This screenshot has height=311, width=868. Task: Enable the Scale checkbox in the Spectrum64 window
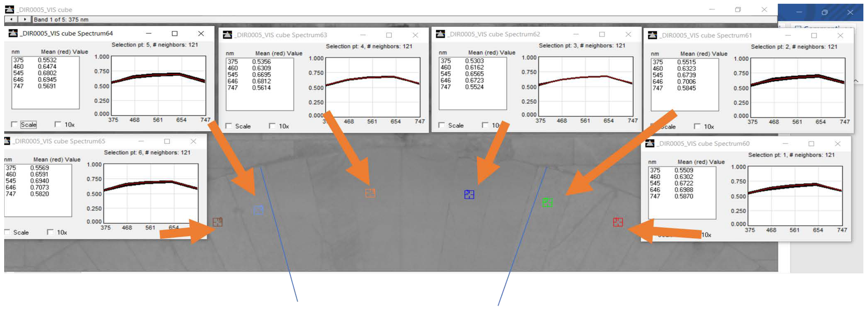pos(14,124)
